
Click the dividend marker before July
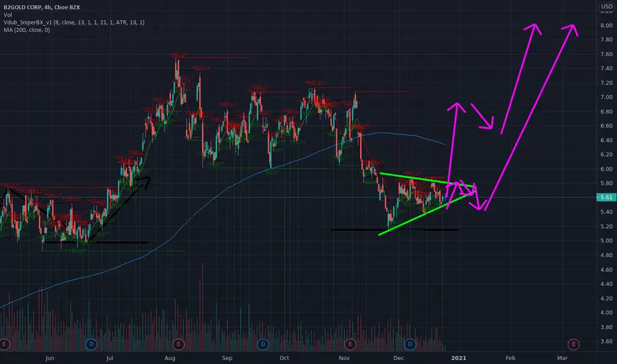[x=91, y=344]
